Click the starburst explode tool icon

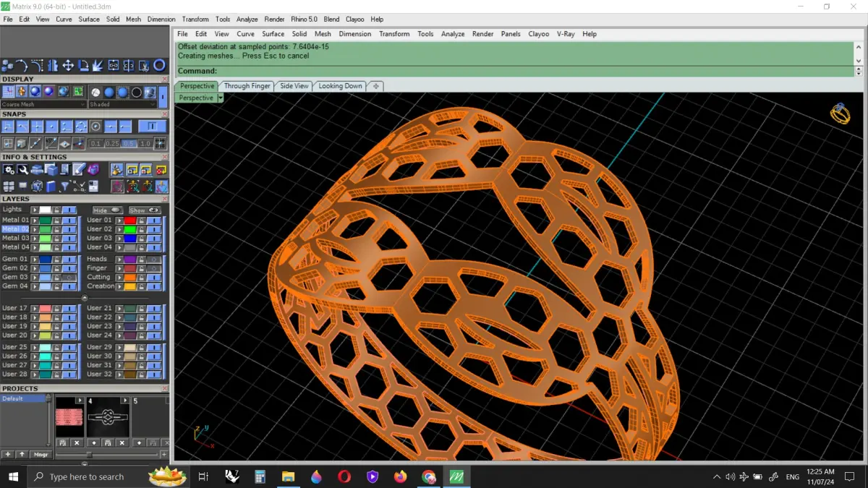coord(98,66)
